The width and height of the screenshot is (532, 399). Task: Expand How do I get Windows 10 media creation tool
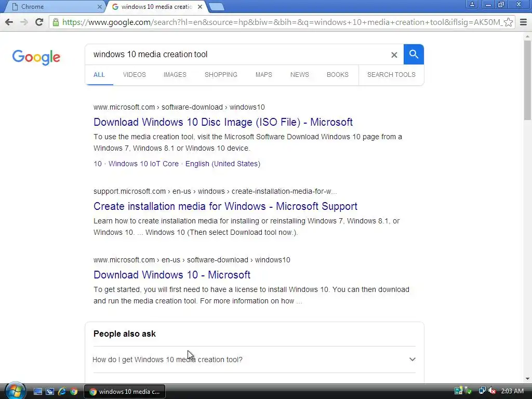click(254, 360)
